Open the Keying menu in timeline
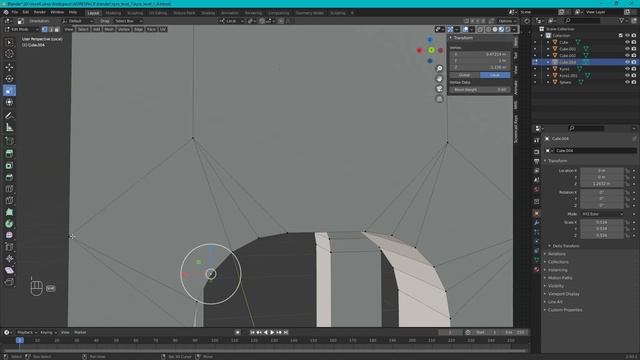 click(x=48, y=333)
